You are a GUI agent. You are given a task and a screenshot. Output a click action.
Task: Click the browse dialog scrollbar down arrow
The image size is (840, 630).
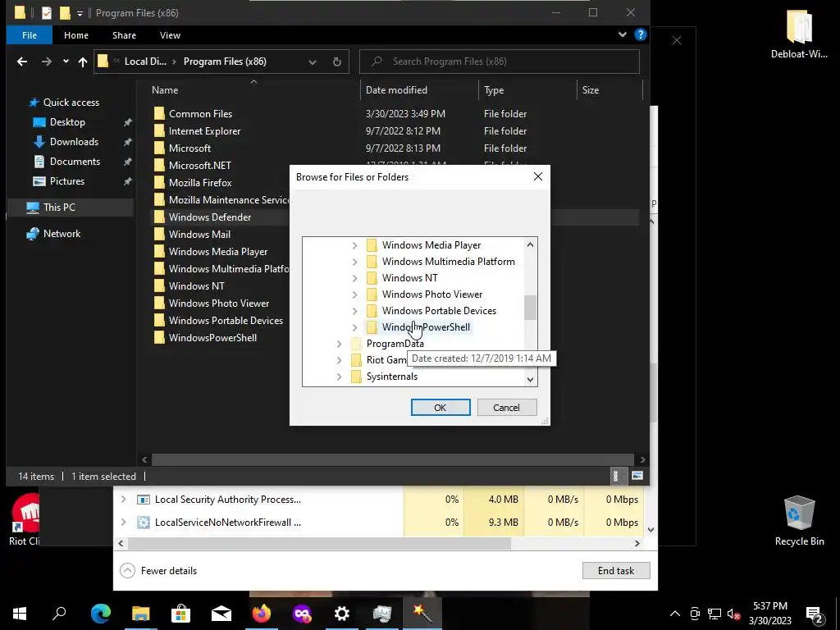(x=530, y=379)
